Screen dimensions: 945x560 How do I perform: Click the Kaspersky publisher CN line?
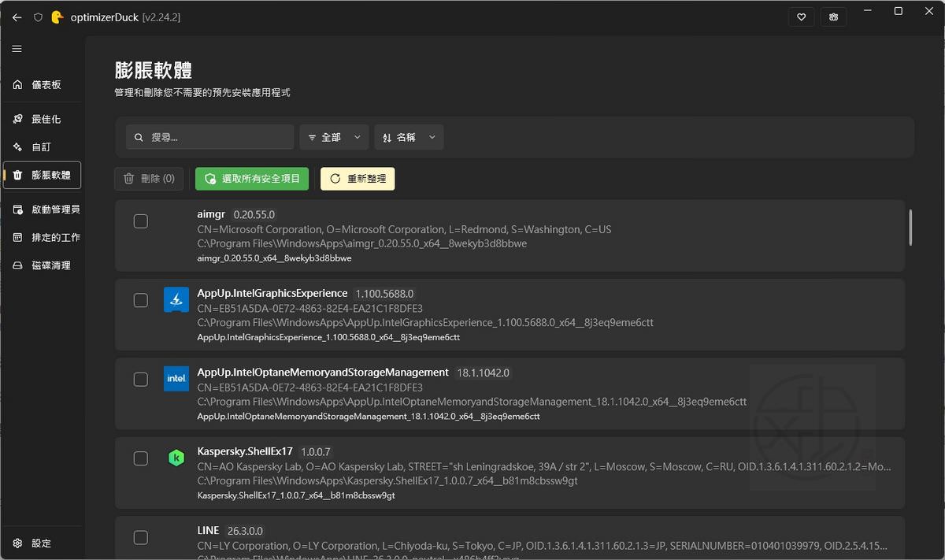click(x=544, y=466)
